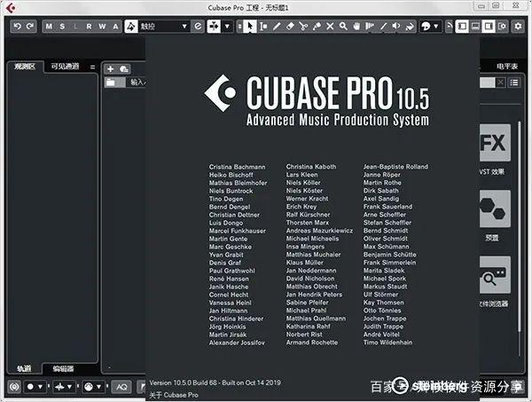Screen dimensions: 532x402
Task: Select the Line tool
Action: [x=383, y=26]
